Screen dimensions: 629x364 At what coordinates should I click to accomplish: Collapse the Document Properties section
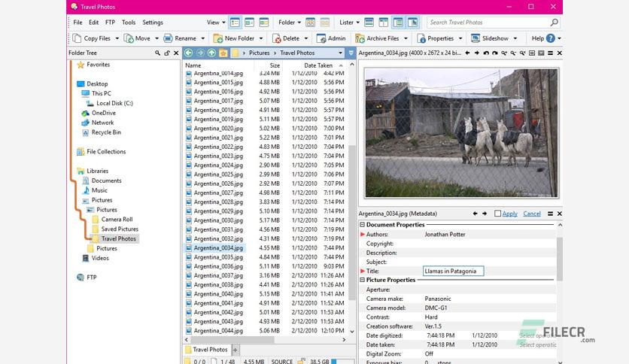coord(362,225)
